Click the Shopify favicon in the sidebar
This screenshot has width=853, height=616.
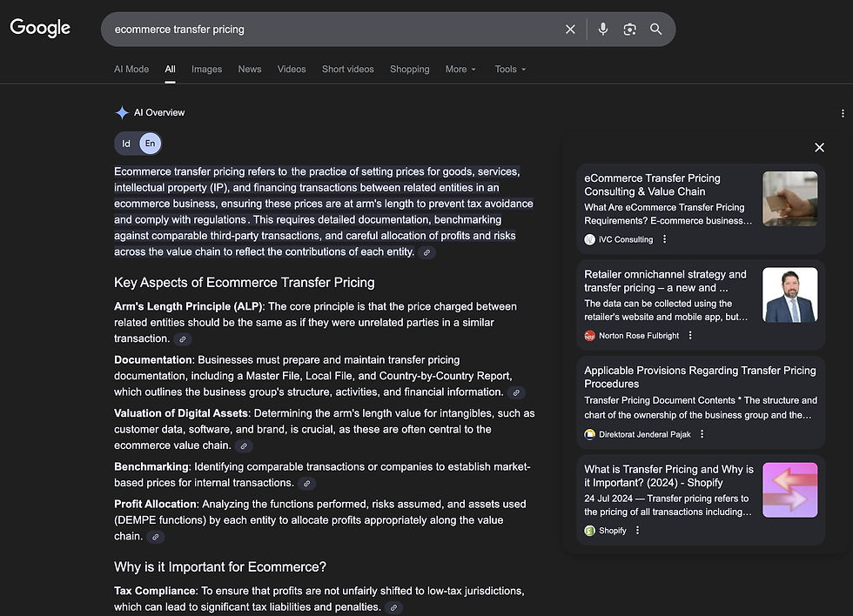[x=590, y=530]
